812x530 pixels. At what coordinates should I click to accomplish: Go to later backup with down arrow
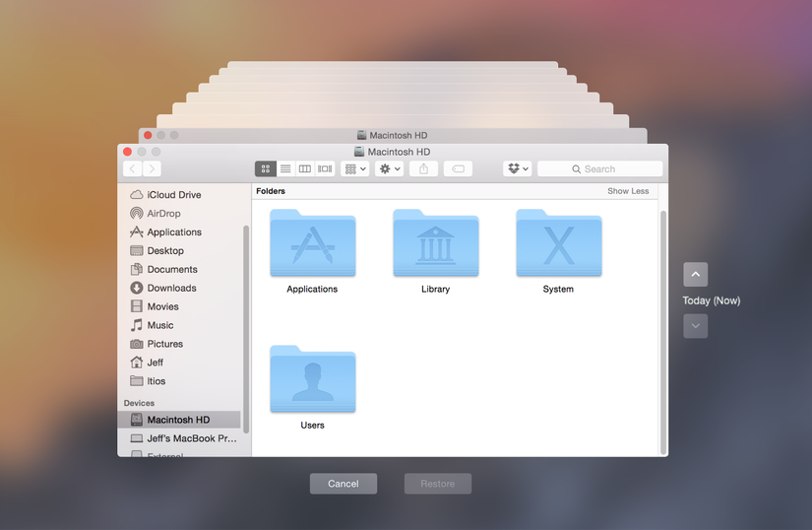tap(696, 326)
